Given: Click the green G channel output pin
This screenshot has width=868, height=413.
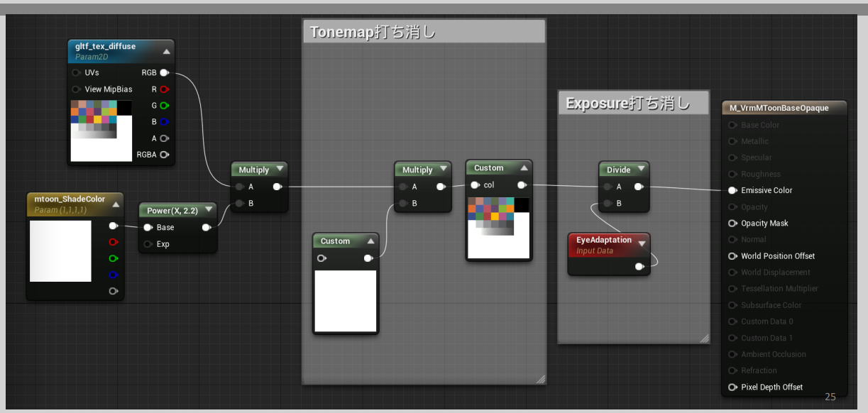Looking at the screenshot, I should [164, 106].
